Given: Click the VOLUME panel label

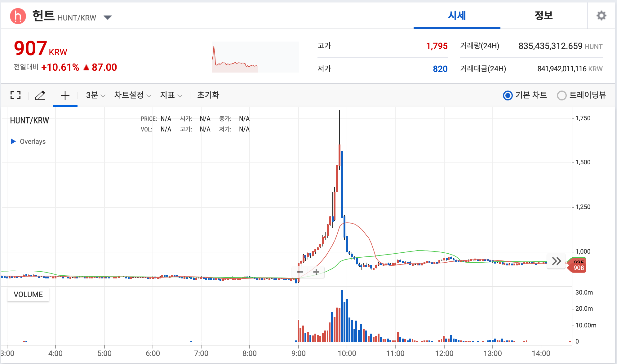Looking at the screenshot, I should pyautogui.click(x=28, y=295).
